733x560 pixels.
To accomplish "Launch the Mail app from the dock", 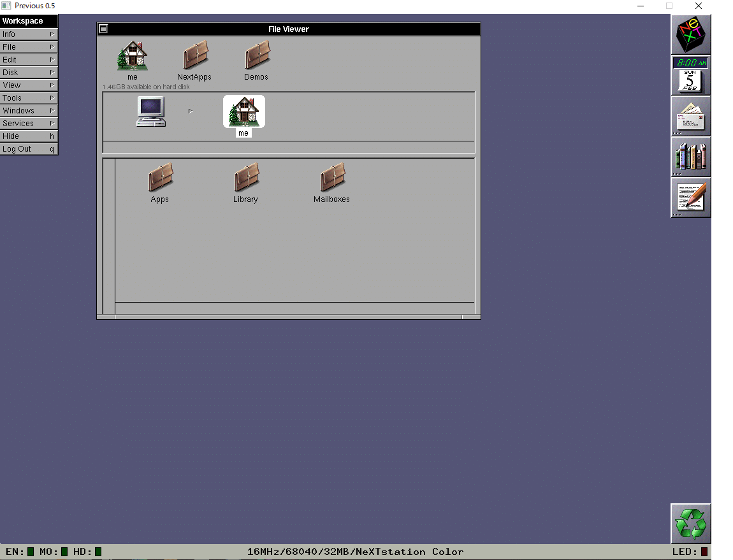I will pyautogui.click(x=691, y=116).
